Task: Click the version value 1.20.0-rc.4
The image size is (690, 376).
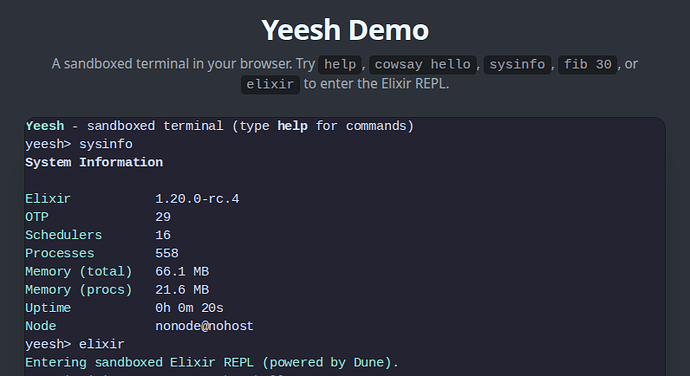Action: pos(197,199)
